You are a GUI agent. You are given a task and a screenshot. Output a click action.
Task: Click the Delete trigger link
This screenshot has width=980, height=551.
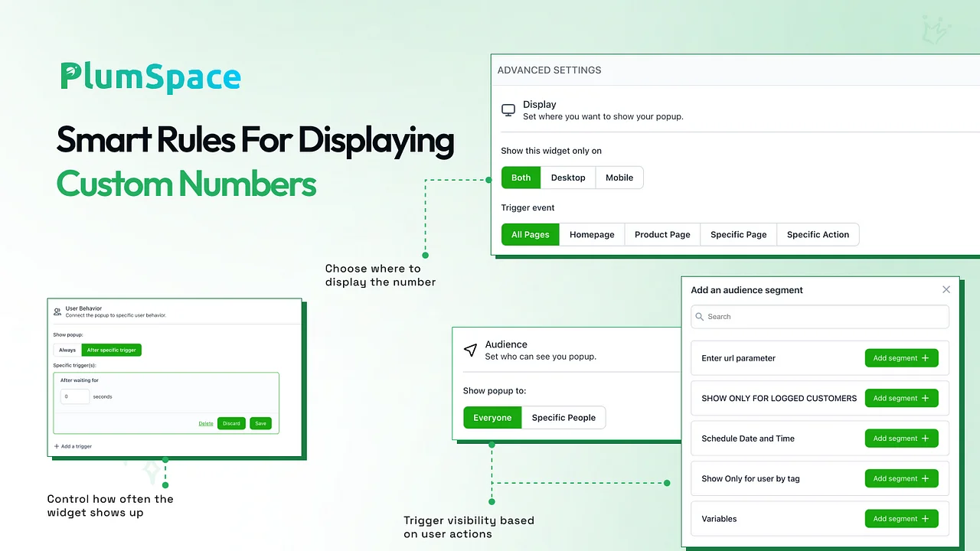coord(206,423)
